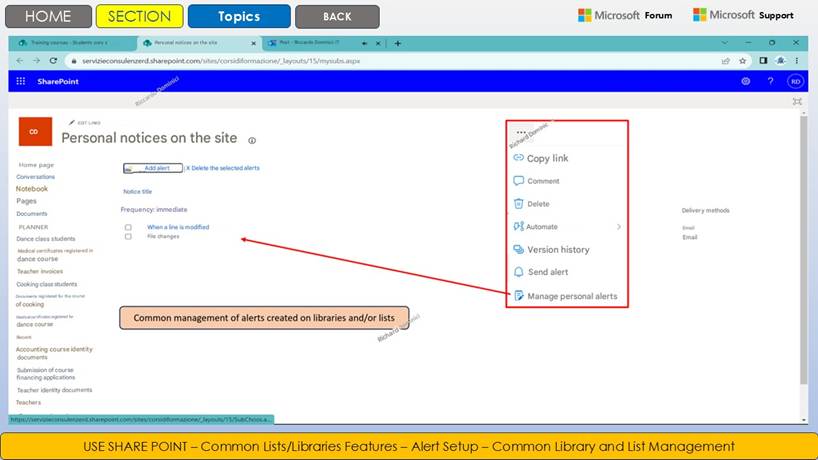Check the 'File changes' alert checkbox
This screenshot has width=818, height=460.
(128, 237)
